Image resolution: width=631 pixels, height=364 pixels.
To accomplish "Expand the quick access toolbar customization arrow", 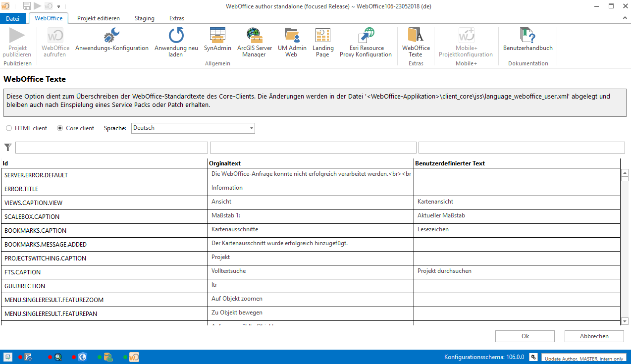I will click(58, 6).
